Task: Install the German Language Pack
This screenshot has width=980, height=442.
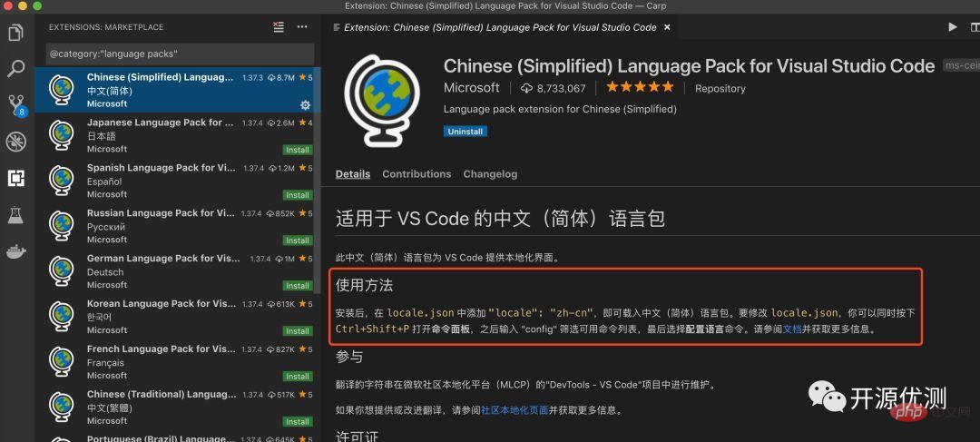Action: click(x=298, y=286)
